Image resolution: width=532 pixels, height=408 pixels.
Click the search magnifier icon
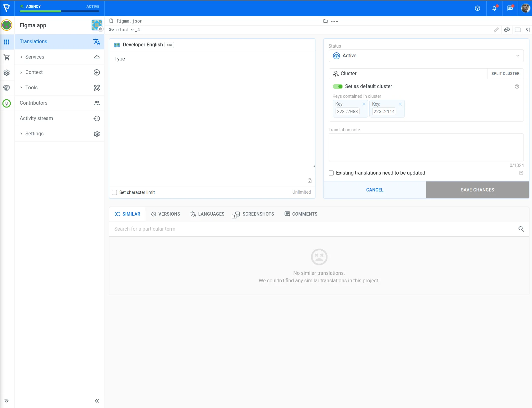(x=521, y=229)
